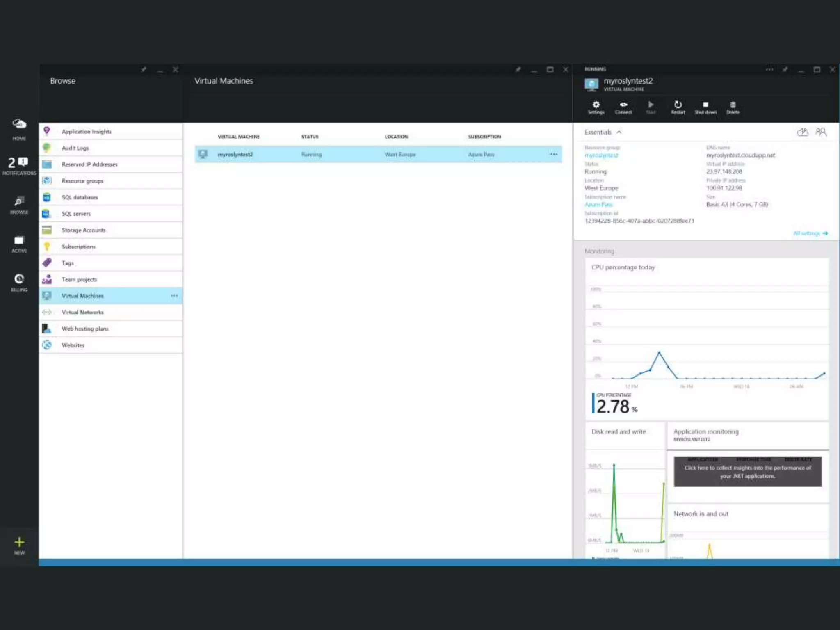This screenshot has width=840, height=630.
Task: Pin the myroslyntest2 blade
Action: click(785, 69)
